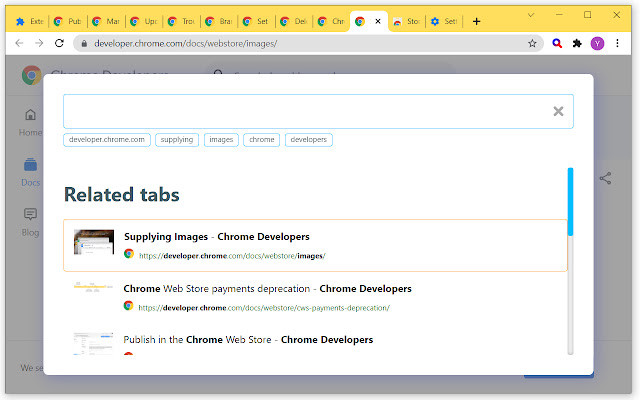View site info via the lock icon

(84, 43)
